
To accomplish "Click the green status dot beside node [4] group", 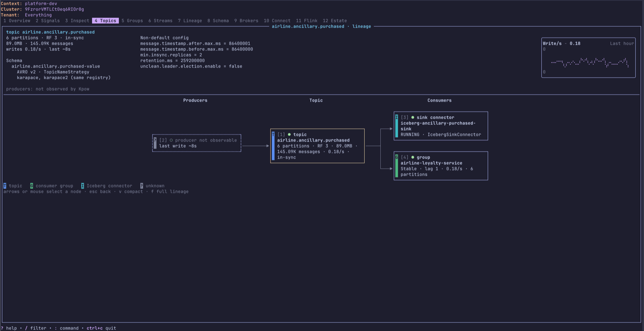I will [x=413, y=157].
